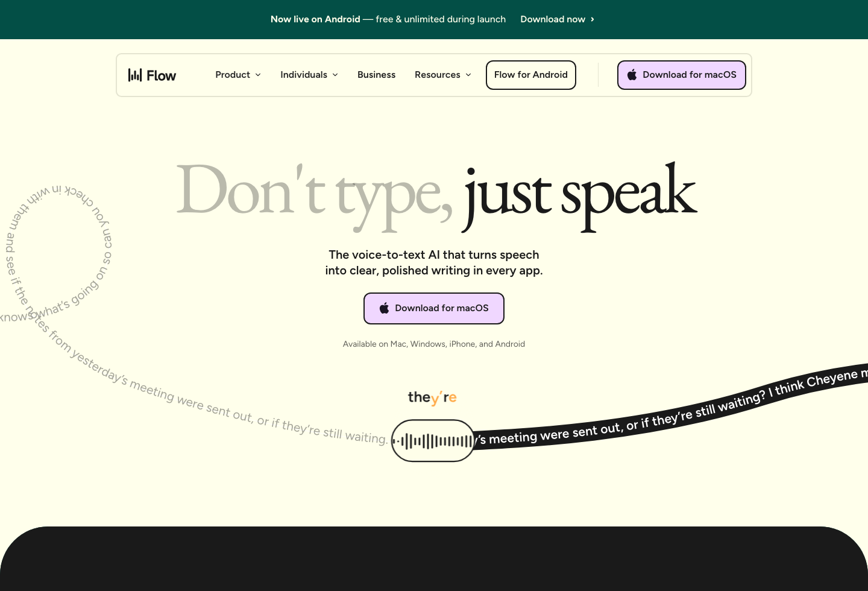Click the audio waveform visualizer pill
The image size is (868, 591).
click(x=433, y=440)
